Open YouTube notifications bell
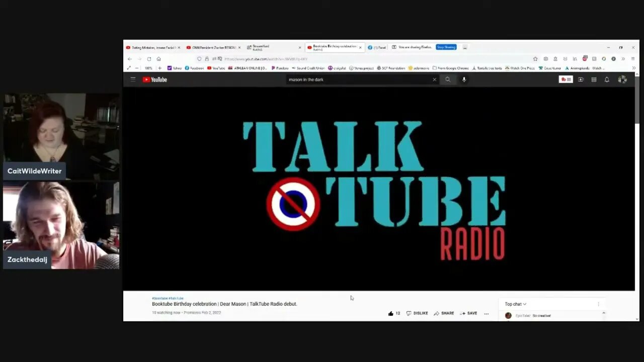The height and width of the screenshot is (362, 644). tap(607, 79)
